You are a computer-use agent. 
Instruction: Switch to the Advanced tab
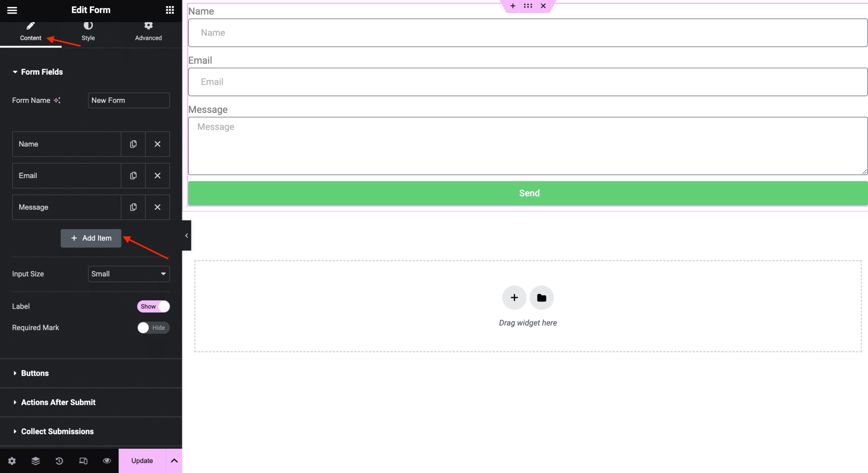click(148, 32)
